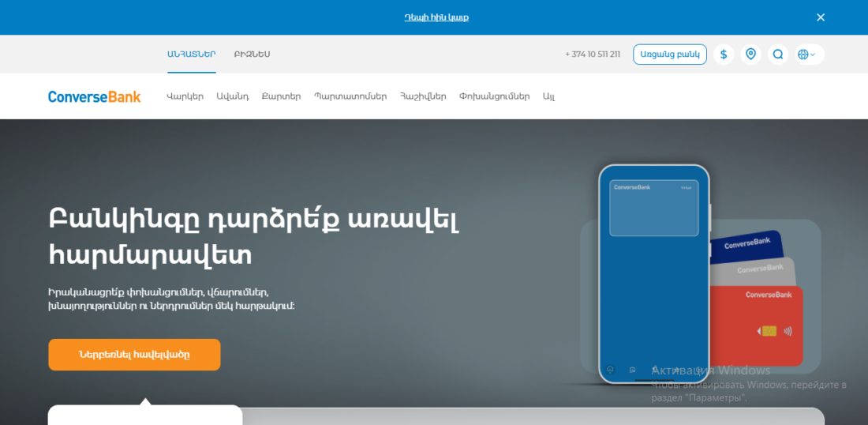
Task: Open the Հաշիվներ menu item
Action: point(423,96)
